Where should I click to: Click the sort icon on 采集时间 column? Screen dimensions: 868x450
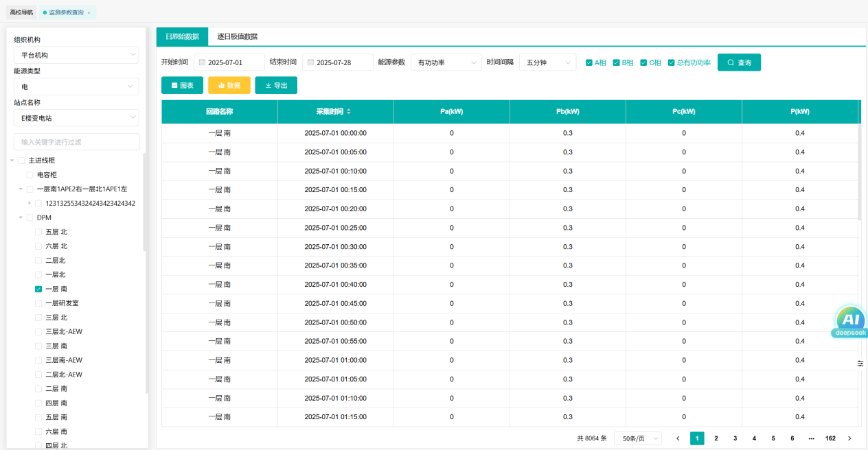[x=348, y=112]
